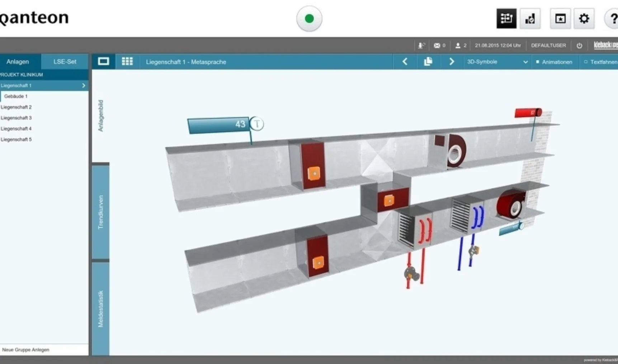
Task: Toggle the Animationen checkbox
Action: tap(538, 62)
